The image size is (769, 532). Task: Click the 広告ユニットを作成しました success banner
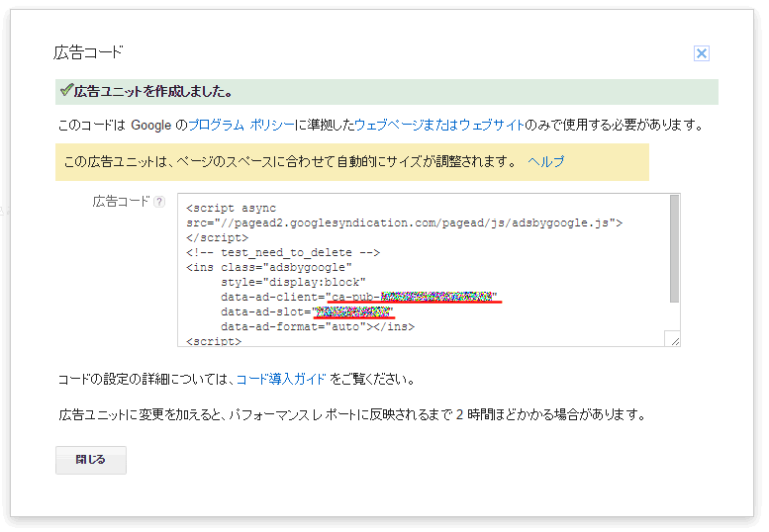(386, 92)
